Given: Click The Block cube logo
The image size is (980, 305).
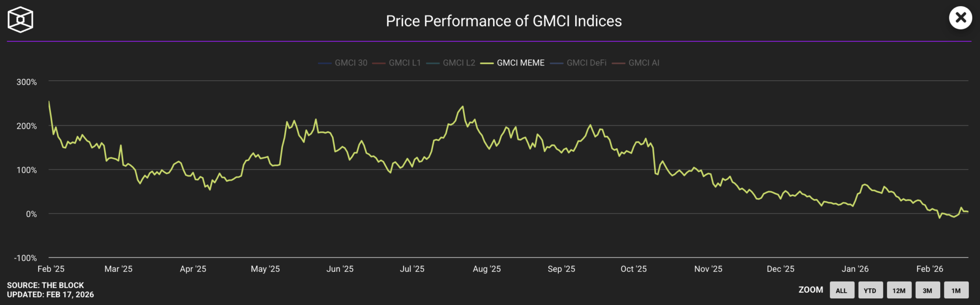Looking at the screenshot, I should [20, 20].
